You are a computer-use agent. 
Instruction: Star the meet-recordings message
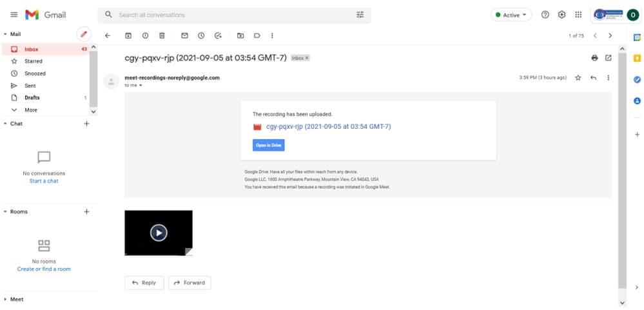point(578,77)
